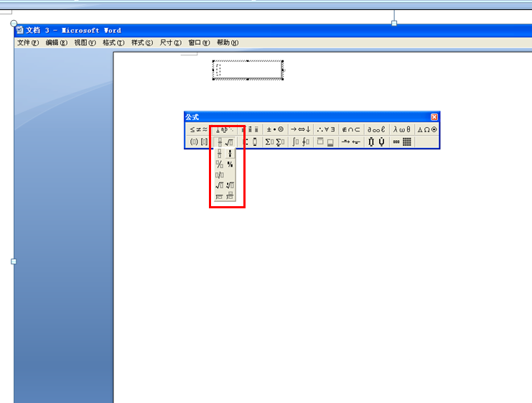Open the 尺寸 menu
The width and height of the screenshot is (532, 403).
click(x=171, y=43)
